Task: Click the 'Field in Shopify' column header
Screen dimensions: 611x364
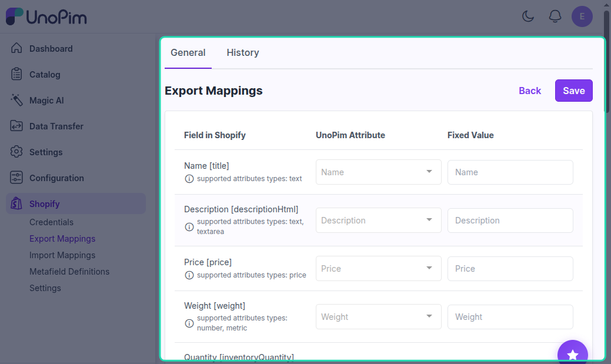Action: coord(215,135)
